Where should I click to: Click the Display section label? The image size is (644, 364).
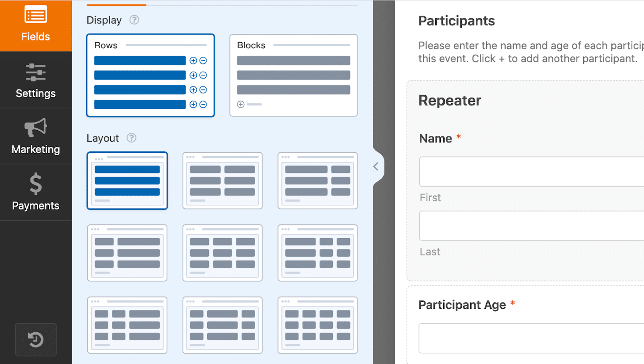(104, 20)
